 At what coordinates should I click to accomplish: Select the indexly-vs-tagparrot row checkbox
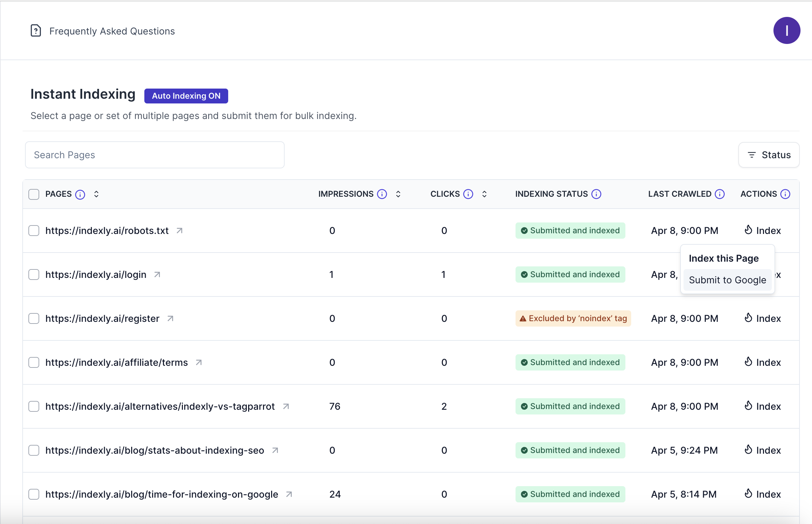(x=34, y=406)
